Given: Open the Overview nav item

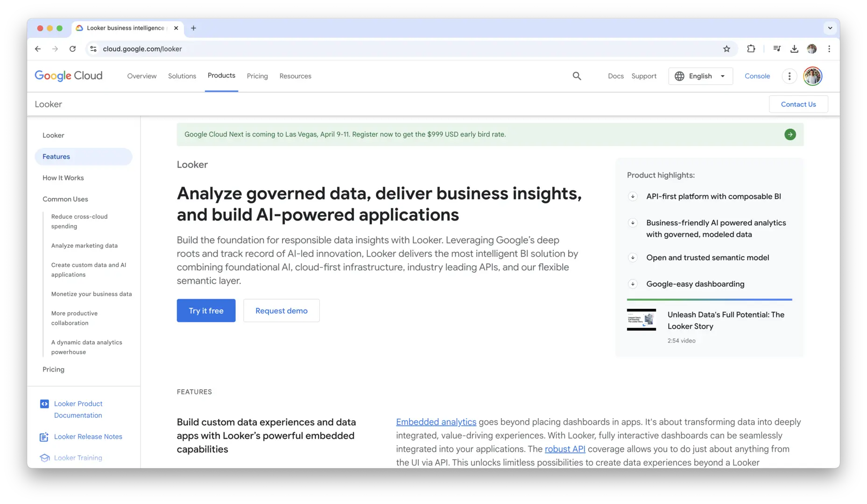Looking at the screenshot, I should coord(142,76).
